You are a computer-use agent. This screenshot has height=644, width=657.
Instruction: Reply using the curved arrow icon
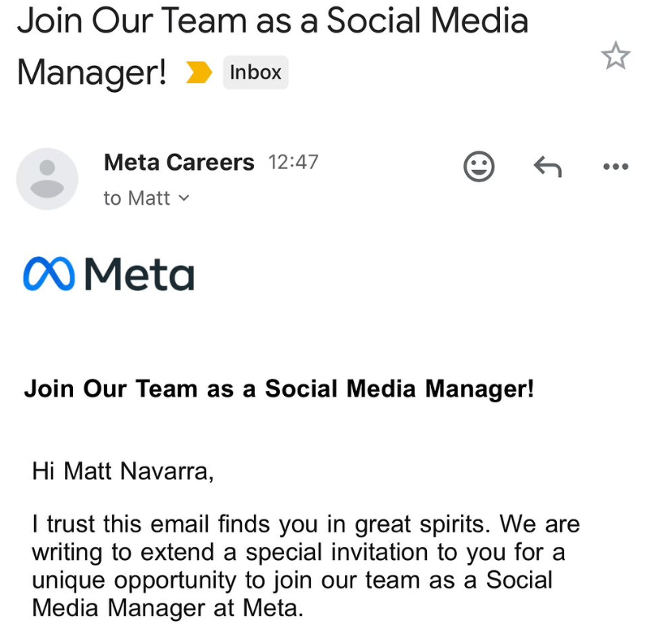click(x=547, y=167)
